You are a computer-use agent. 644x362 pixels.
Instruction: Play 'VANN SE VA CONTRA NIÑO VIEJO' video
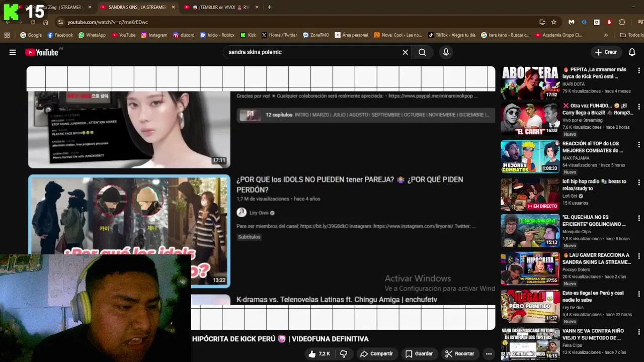point(530,343)
